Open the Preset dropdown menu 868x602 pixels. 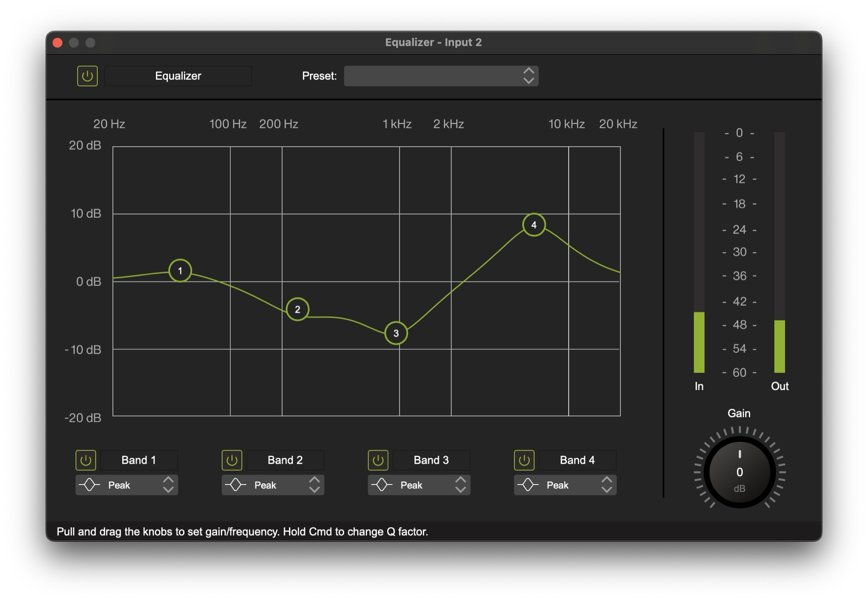tap(441, 76)
